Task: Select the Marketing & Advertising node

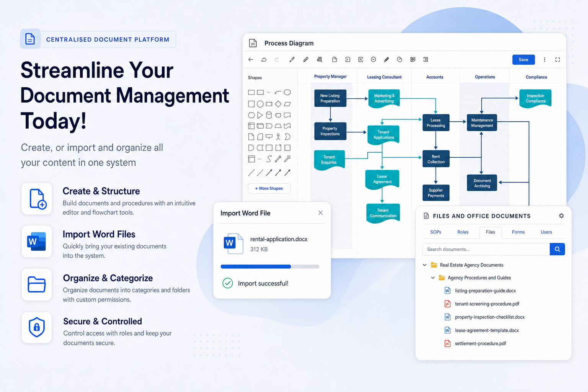Action: pos(384,98)
